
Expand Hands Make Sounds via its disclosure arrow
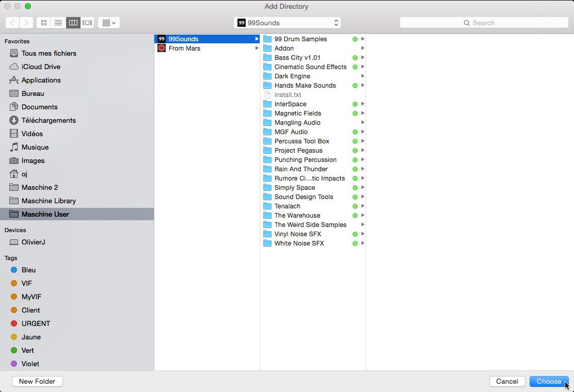[361, 85]
